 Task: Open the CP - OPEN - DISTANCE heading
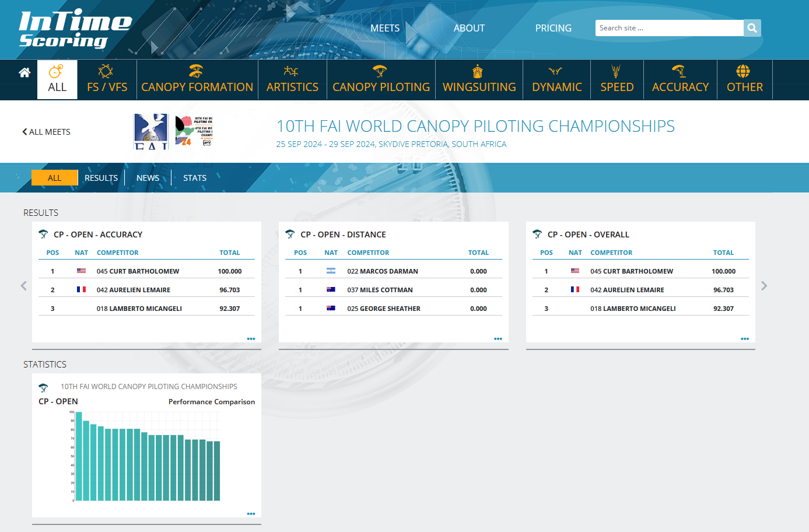[343, 235]
